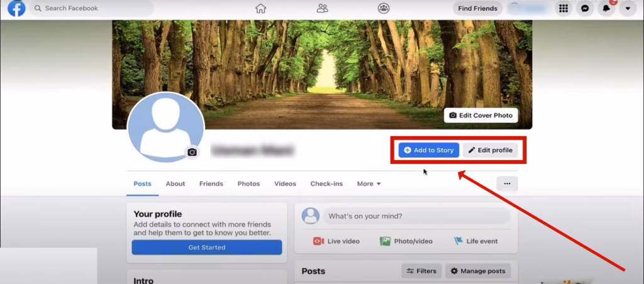Click the blank profile picture avatar
The image size is (644, 284).
pyautogui.click(x=165, y=127)
